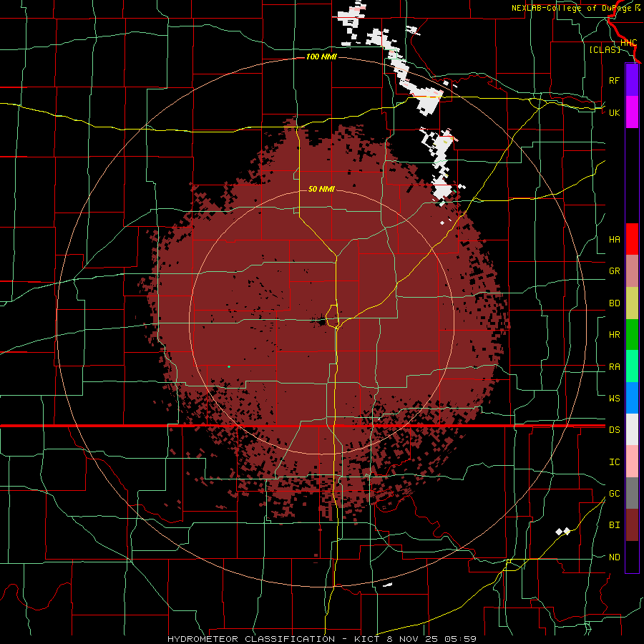644x644 pixels.
Task: Select the GR dusty pink legend swatch
Action: click(632, 271)
